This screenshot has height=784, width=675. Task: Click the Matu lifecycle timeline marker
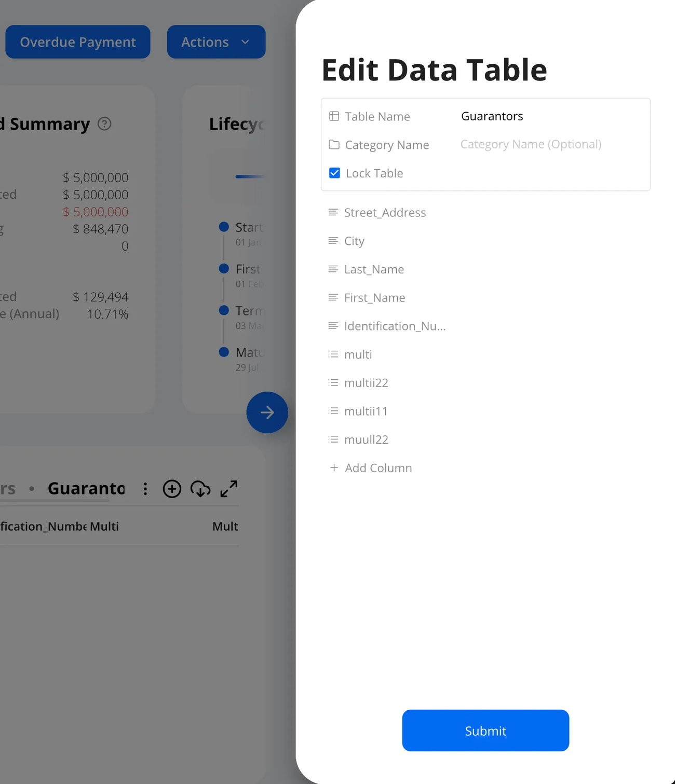224,352
